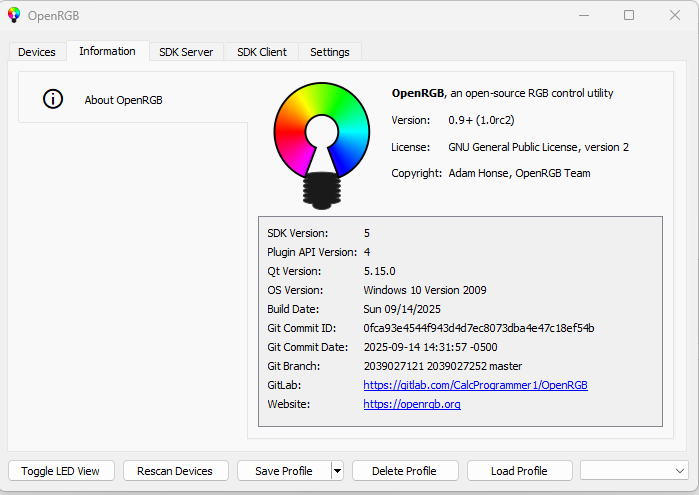This screenshot has width=699, height=495.
Task: Click the OpenRGB window title text
Action: click(53, 16)
